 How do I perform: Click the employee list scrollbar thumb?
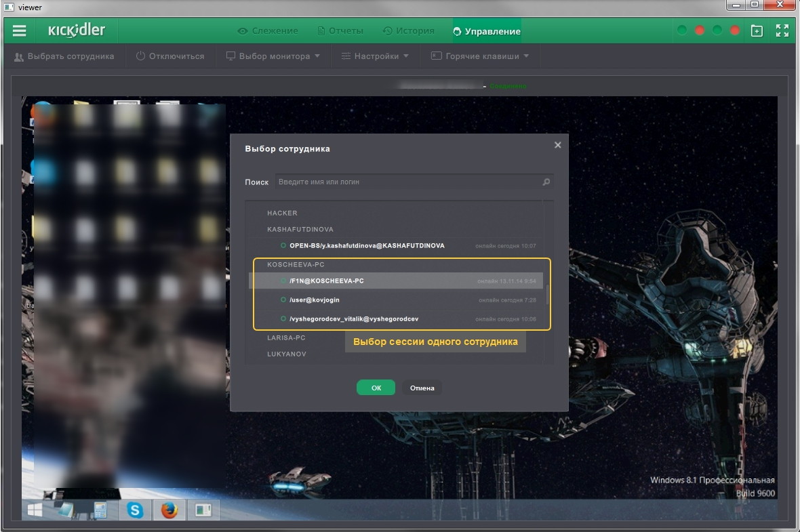tap(547, 295)
